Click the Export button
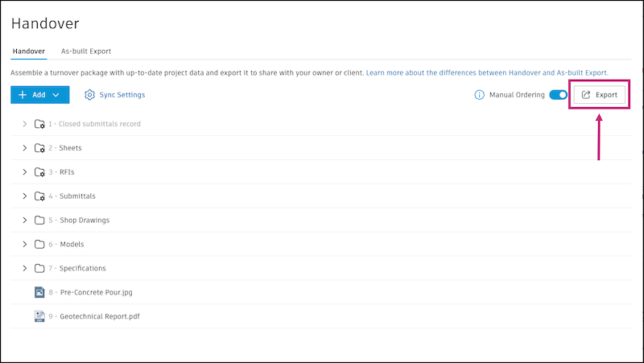Screen dimensions: 644x363 click(599, 95)
